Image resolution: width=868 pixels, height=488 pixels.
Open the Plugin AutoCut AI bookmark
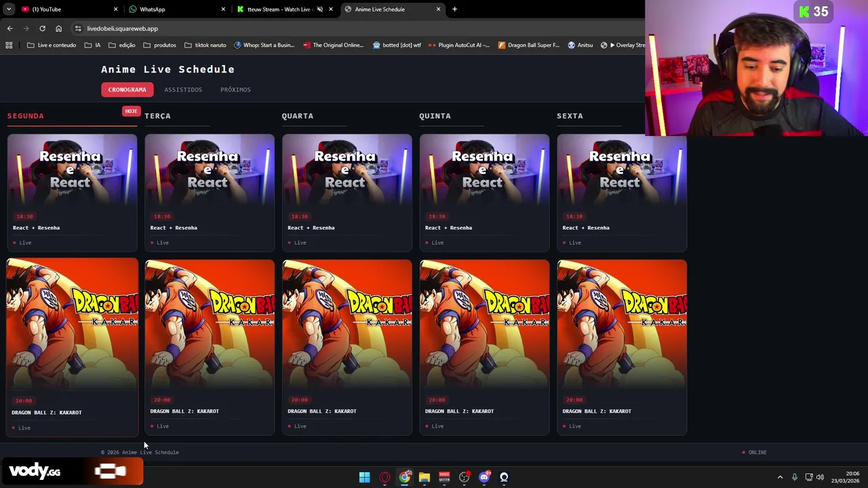point(459,45)
